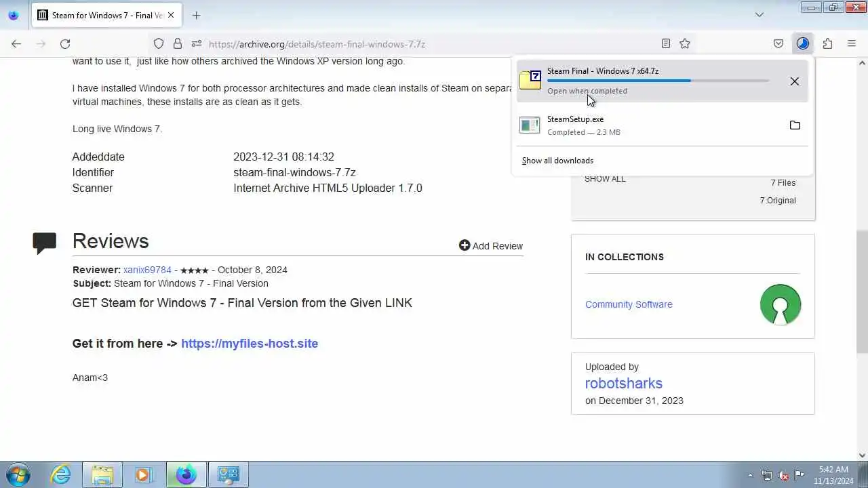Click the Community Software green logo
This screenshot has height=488, width=868.
click(x=781, y=304)
